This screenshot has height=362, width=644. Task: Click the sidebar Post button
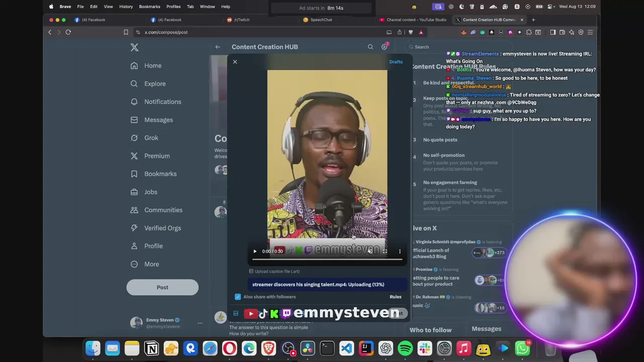[163, 287]
